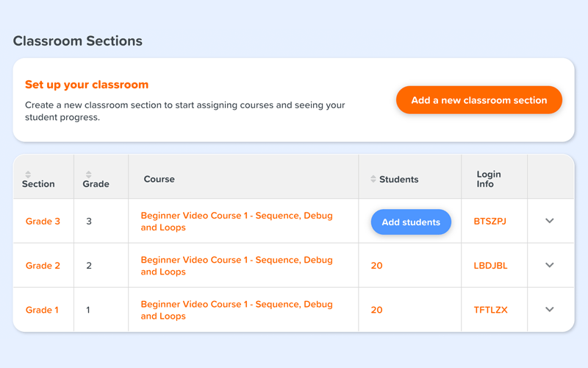Image resolution: width=588 pixels, height=368 pixels.
Task: Open Grade 1 Beginner Video Course link
Action: coord(236,310)
